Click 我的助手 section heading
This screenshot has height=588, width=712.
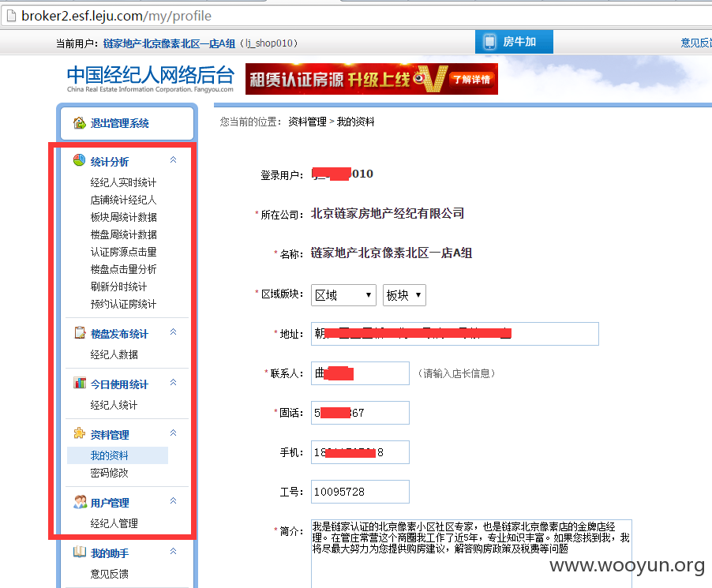[x=110, y=553]
